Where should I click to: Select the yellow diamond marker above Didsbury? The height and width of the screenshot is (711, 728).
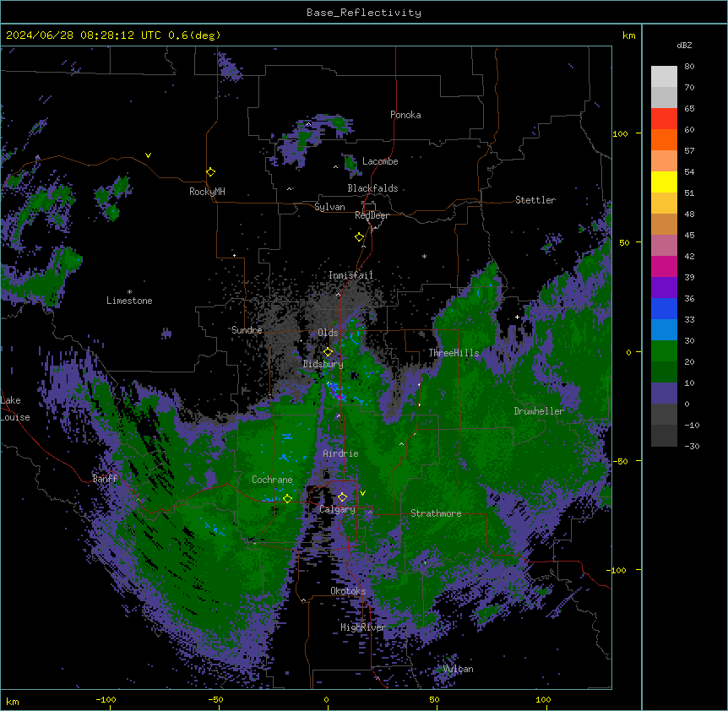click(329, 352)
